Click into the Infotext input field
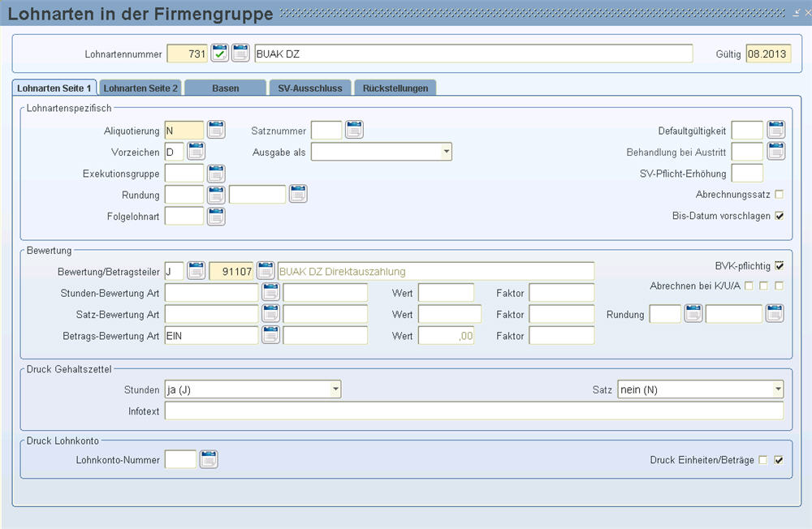The image size is (812, 529). [473, 411]
